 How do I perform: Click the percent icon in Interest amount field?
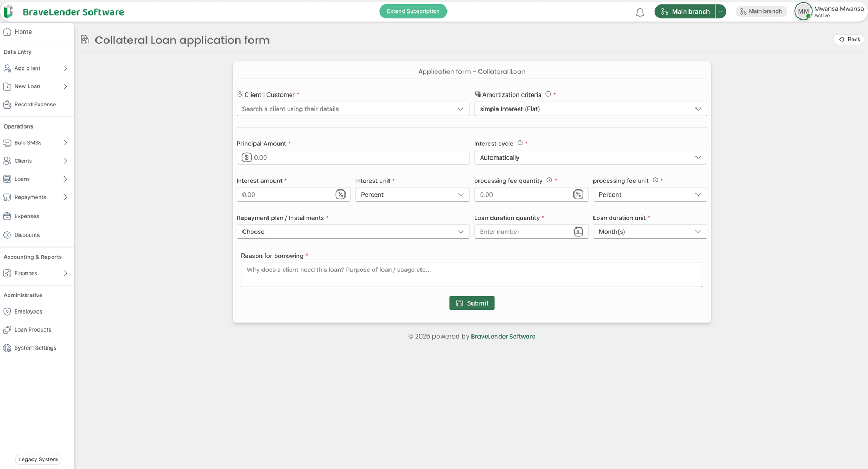[341, 194]
